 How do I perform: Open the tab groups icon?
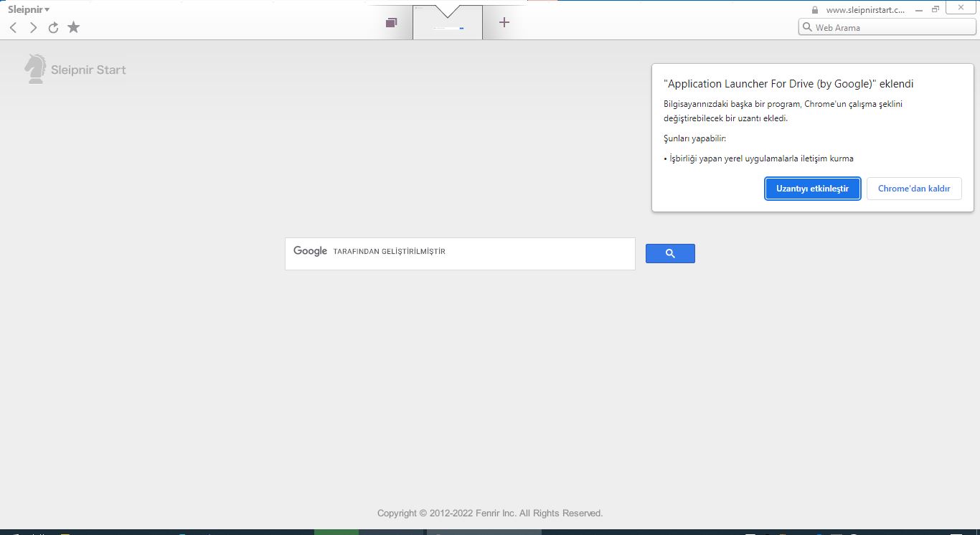tap(391, 22)
